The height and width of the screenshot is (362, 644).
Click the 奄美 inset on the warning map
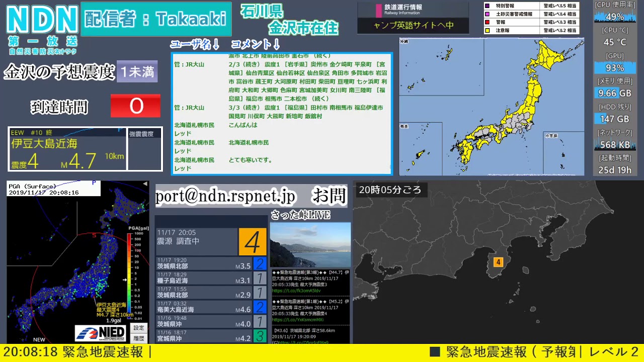tap(421, 149)
